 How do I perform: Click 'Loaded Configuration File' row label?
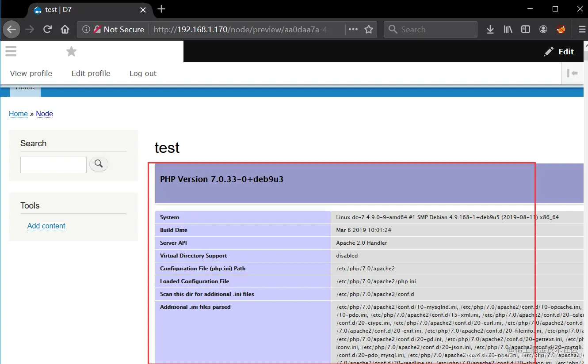[x=195, y=281]
